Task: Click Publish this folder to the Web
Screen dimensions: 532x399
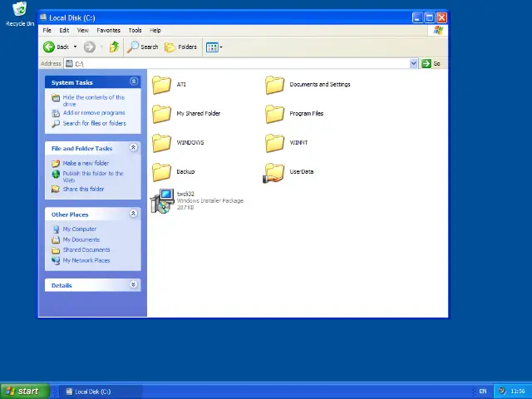Action: [x=93, y=176]
